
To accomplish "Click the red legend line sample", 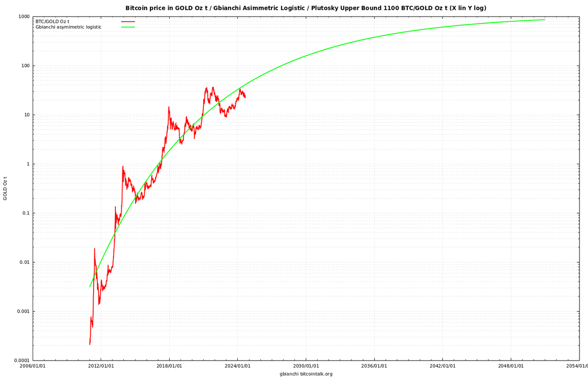I will coord(128,21).
